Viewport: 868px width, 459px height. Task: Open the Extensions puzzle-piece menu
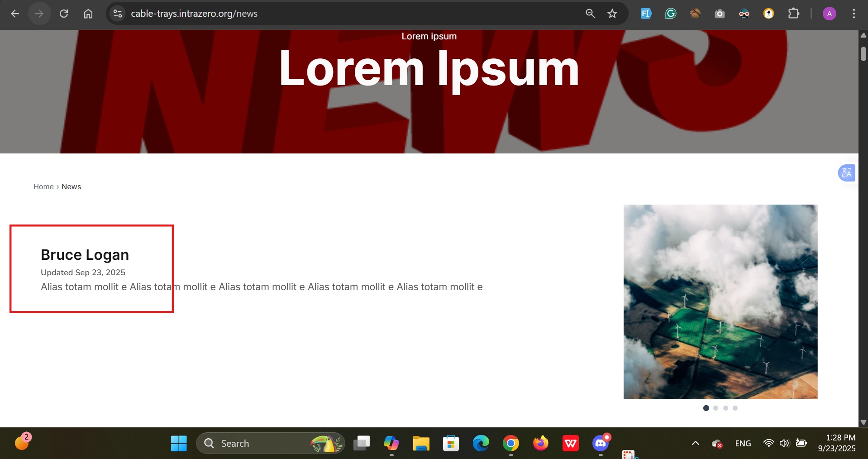793,14
